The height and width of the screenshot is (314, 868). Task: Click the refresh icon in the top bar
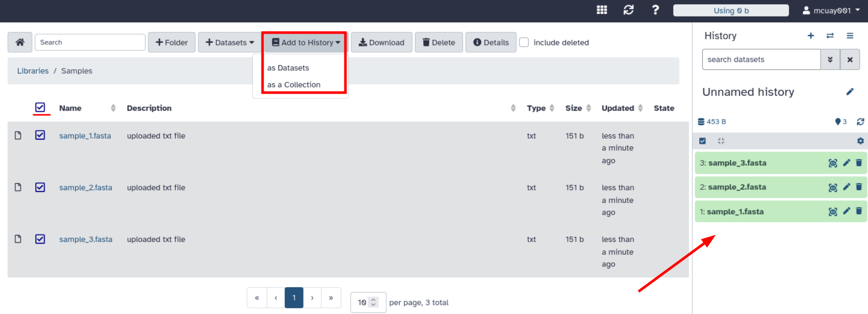pos(629,10)
